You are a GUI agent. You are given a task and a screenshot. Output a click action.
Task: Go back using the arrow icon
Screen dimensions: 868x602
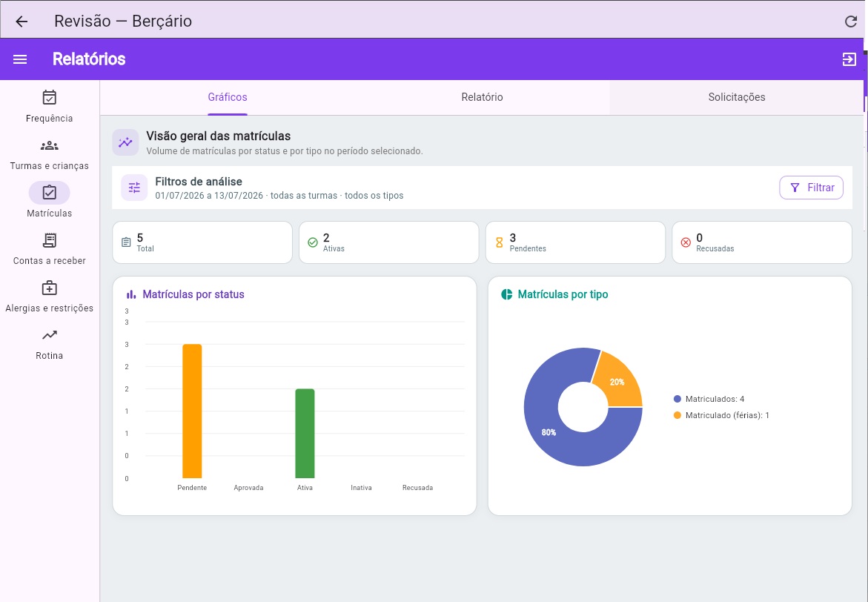tap(21, 21)
